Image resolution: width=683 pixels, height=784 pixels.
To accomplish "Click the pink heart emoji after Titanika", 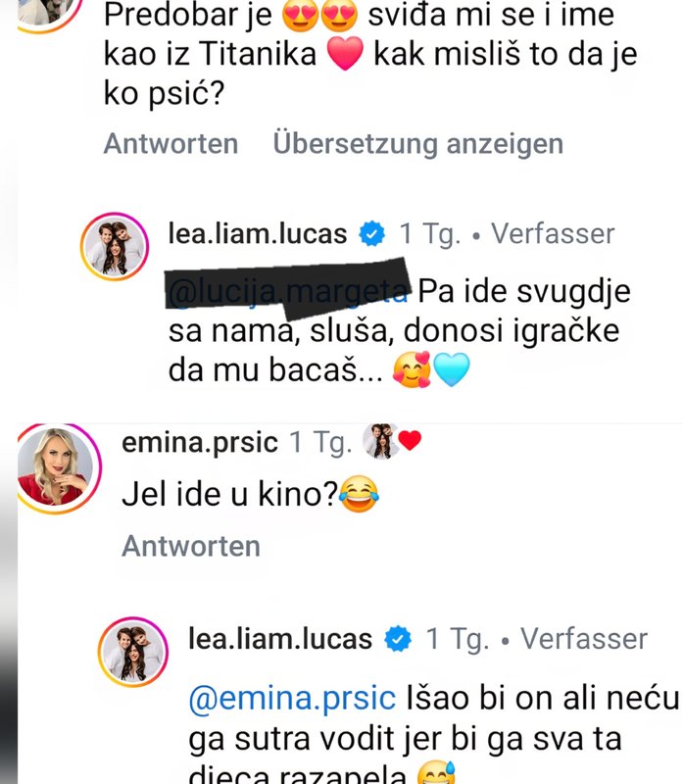I will click(345, 54).
